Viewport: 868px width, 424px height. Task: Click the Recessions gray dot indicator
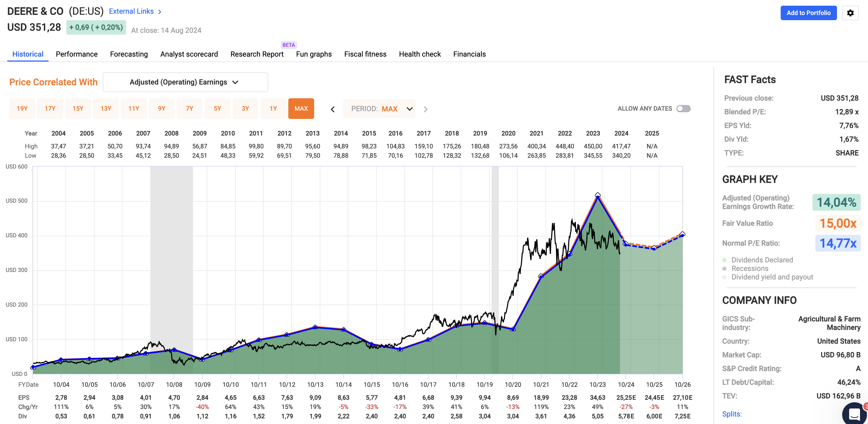tap(724, 269)
